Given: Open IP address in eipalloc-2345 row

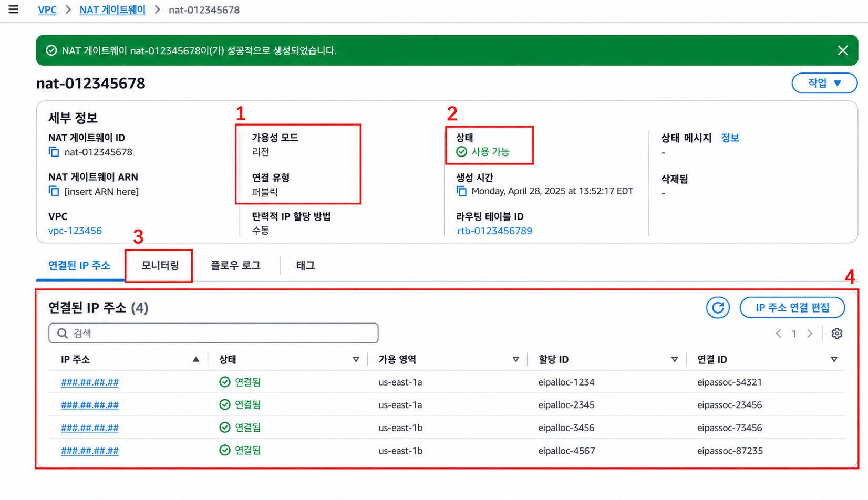Looking at the screenshot, I should pyautogui.click(x=90, y=405).
